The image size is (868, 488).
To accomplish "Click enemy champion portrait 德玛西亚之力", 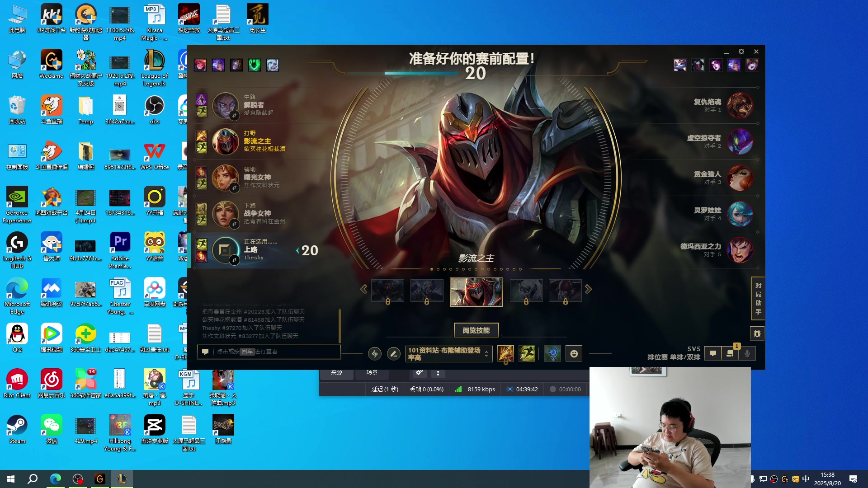I will pos(740,250).
